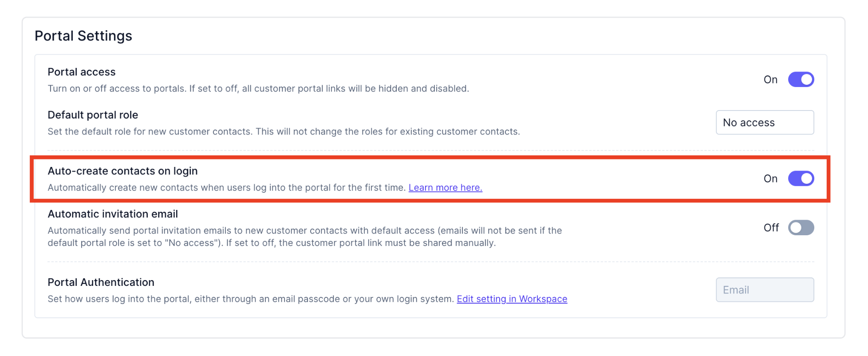Click the 'Portal Authentication' title

[x=101, y=282]
